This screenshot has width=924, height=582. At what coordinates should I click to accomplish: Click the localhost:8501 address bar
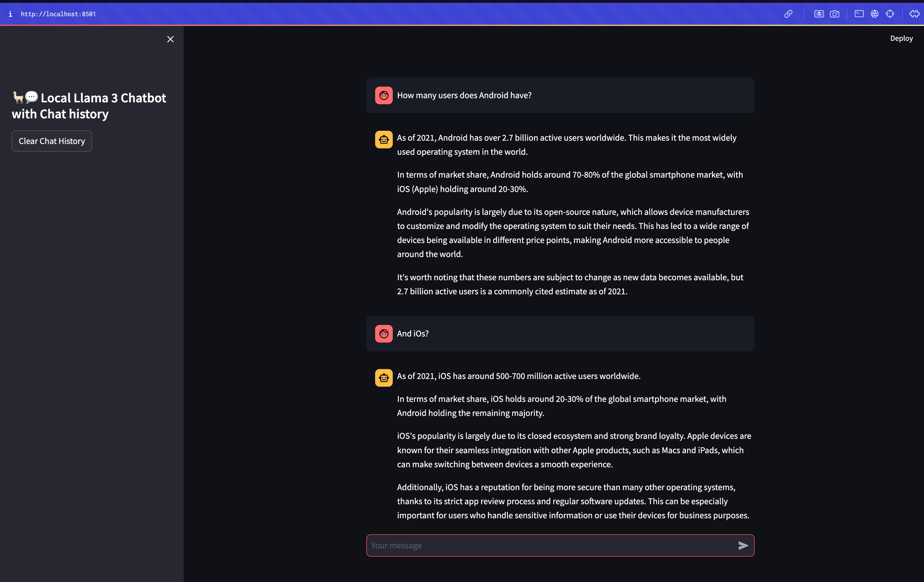pyautogui.click(x=58, y=14)
